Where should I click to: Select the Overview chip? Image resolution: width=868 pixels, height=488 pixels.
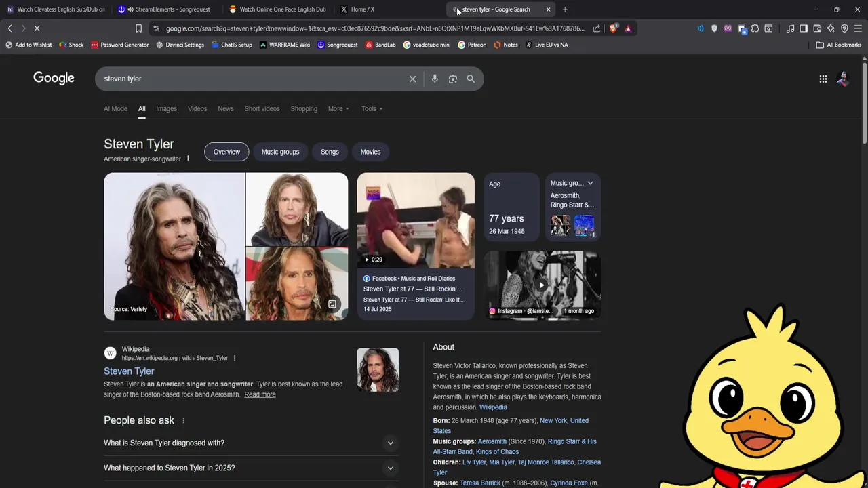pos(226,152)
